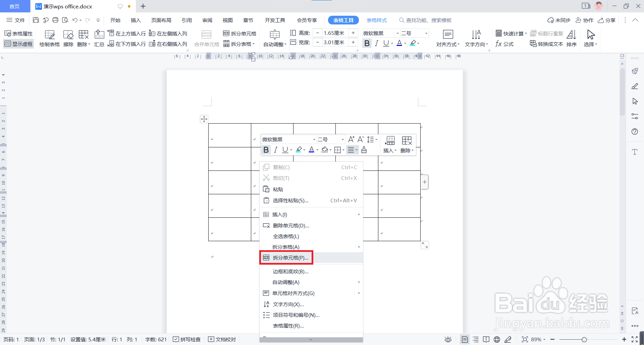
Task: Click the Print Preview icon
Action: 65,20
